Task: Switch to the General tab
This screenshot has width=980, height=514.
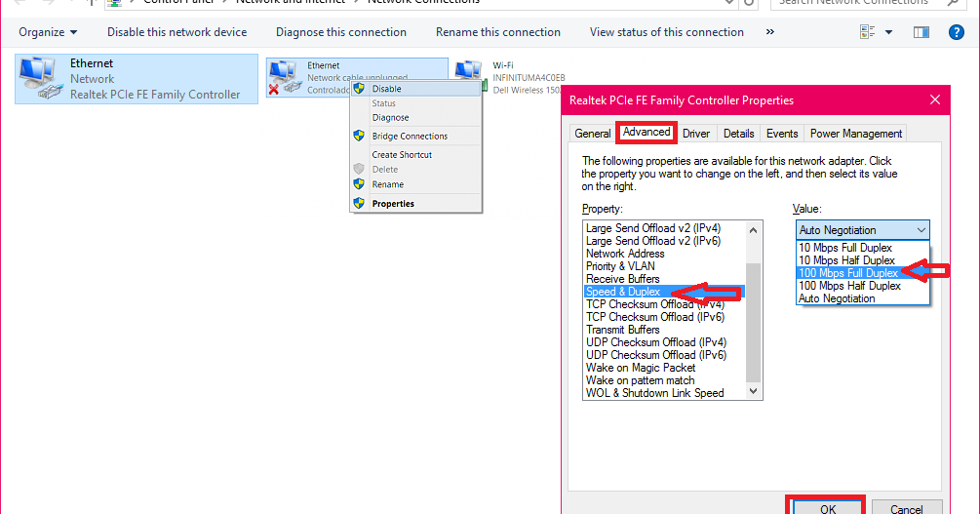Action: pos(593,134)
